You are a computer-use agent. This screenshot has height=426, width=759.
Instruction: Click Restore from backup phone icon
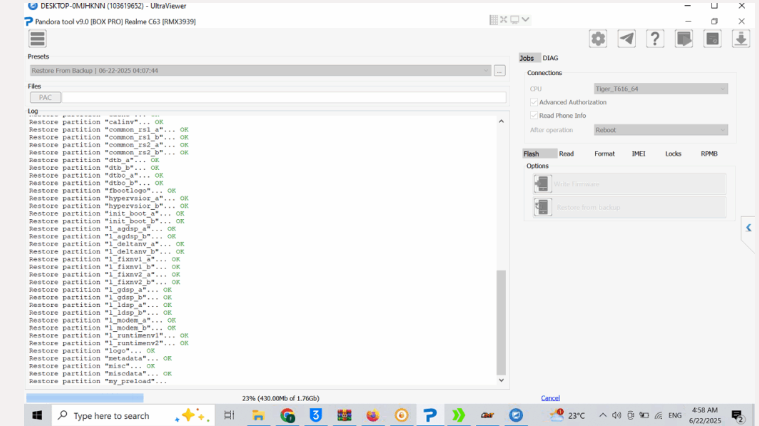point(543,207)
